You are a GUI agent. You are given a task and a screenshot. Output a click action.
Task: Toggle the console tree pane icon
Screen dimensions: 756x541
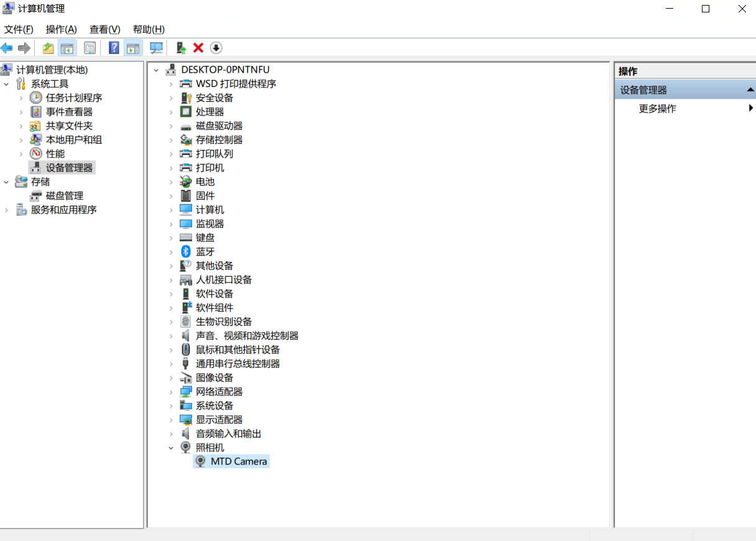pyautogui.click(x=67, y=48)
